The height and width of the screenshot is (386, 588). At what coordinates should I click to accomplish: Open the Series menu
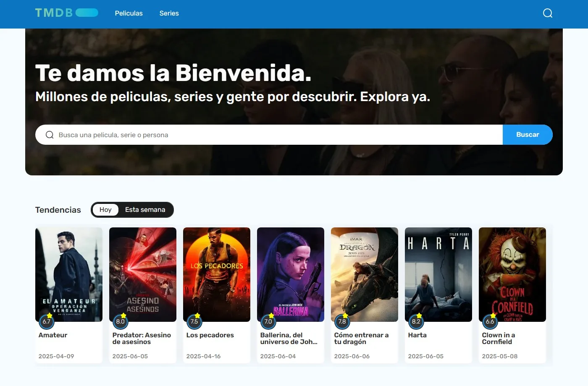pos(169,13)
